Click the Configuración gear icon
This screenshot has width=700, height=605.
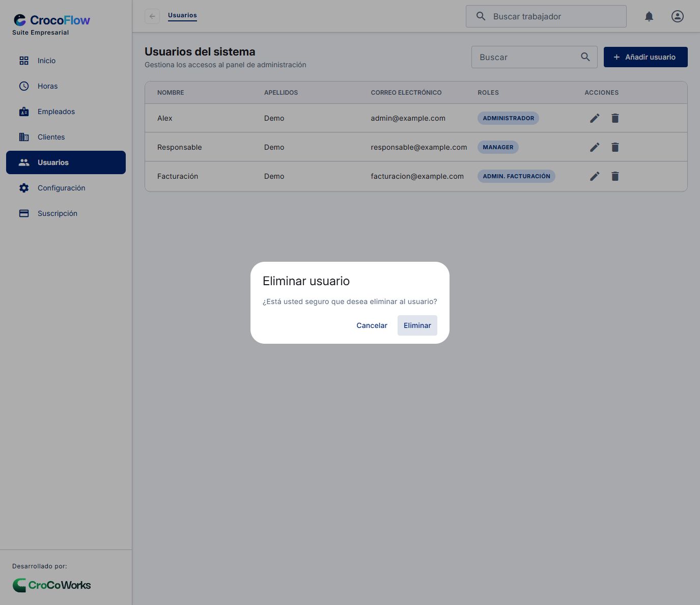24,188
